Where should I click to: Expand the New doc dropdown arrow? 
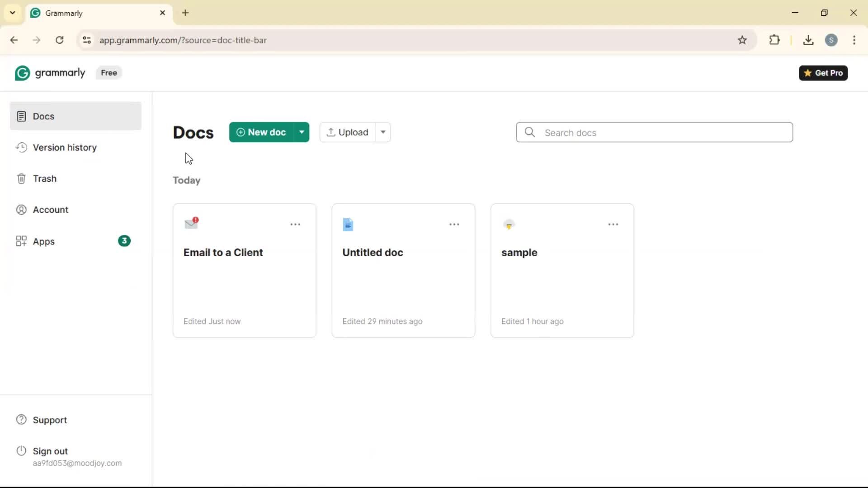302,132
